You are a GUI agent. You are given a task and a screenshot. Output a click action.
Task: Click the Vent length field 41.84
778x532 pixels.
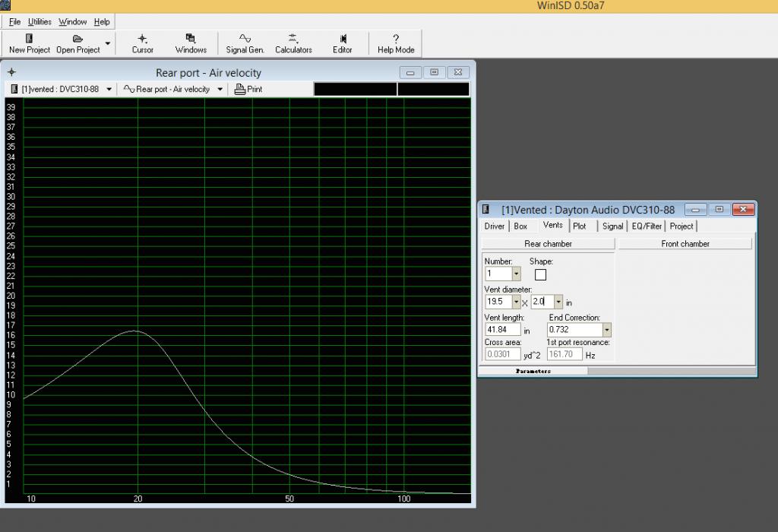click(503, 330)
